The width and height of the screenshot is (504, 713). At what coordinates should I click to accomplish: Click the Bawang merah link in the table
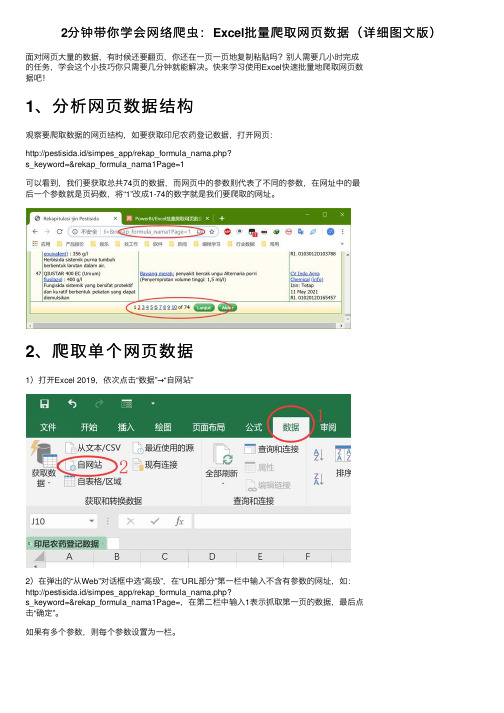157,273
